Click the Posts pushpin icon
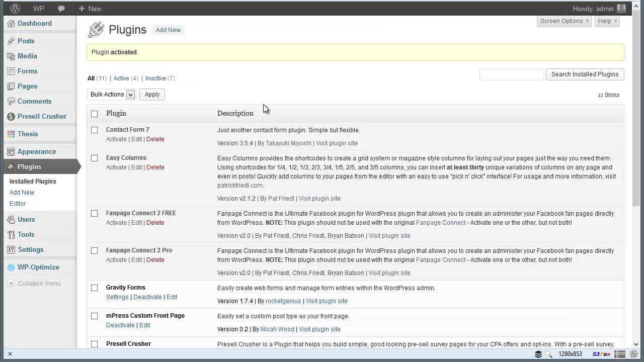This screenshot has width=644, height=362. tap(11, 41)
